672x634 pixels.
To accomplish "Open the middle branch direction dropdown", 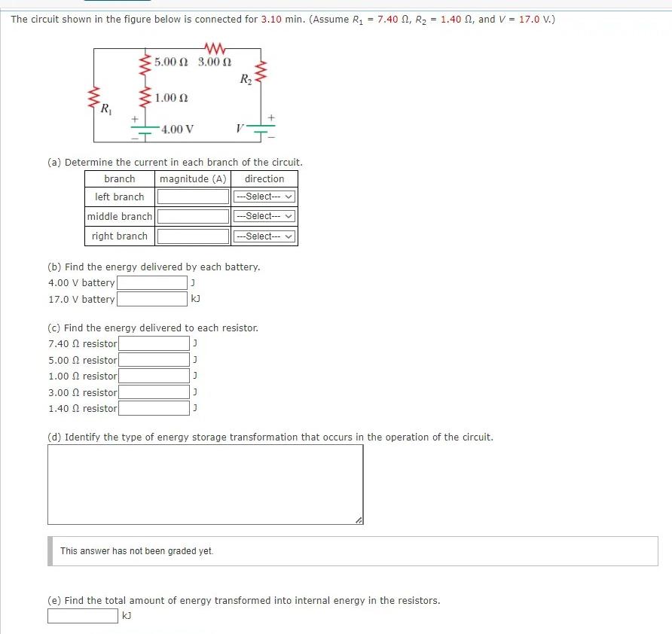I will pos(264,216).
